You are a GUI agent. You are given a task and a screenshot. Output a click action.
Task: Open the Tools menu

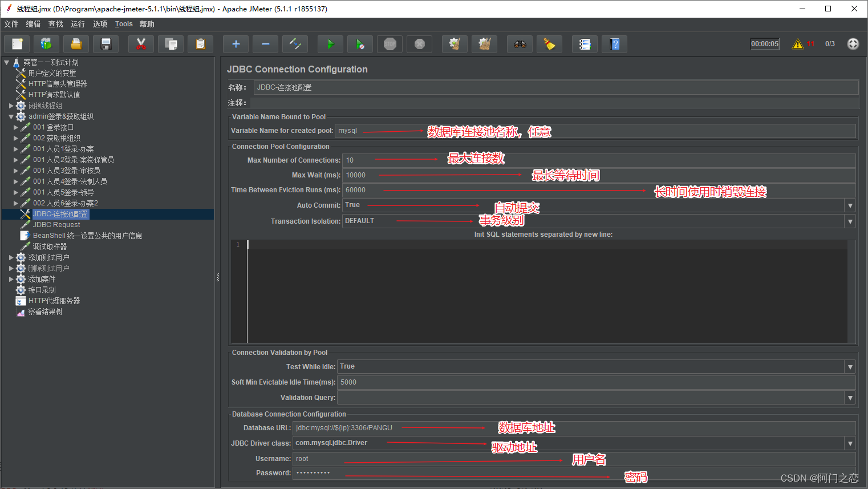(x=124, y=24)
